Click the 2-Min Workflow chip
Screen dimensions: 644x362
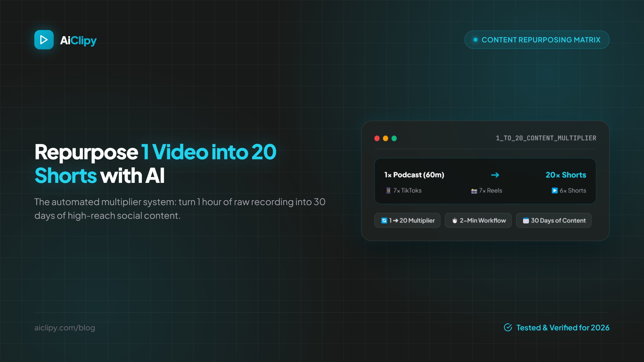coord(478,220)
